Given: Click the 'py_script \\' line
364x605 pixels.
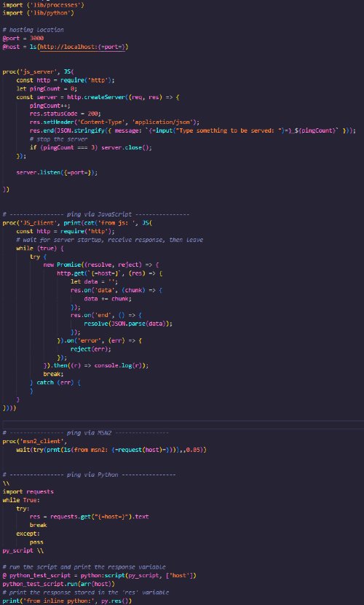Looking at the screenshot, I should tap(23, 550).
